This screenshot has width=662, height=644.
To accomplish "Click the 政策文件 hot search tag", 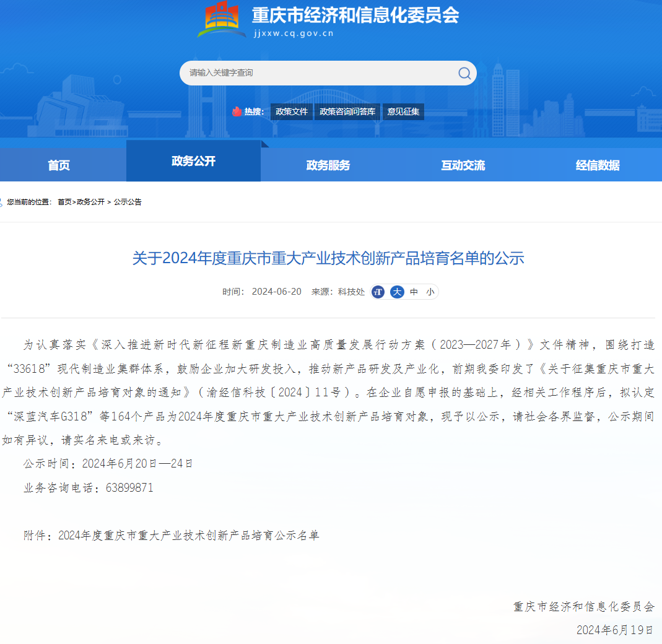I will click(x=292, y=112).
